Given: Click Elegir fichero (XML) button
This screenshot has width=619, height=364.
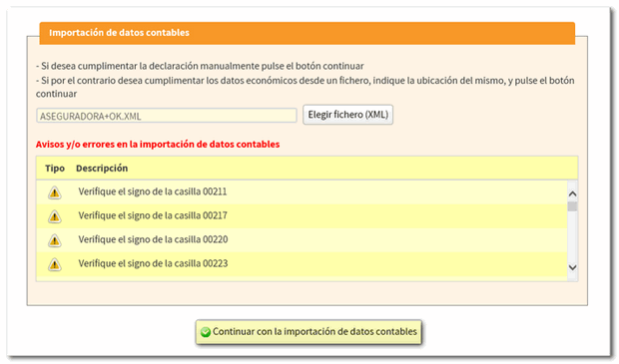Looking at the screenshot, I should pos(347,115).
